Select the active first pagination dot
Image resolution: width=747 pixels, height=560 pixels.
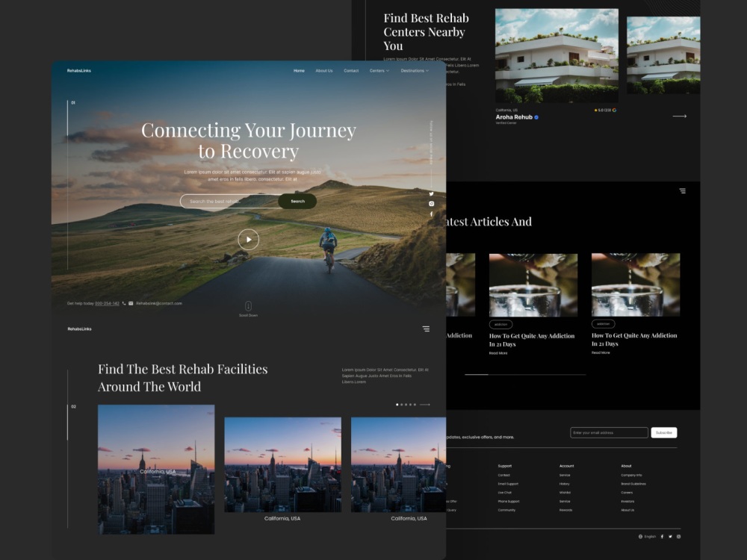click(397, 405)
